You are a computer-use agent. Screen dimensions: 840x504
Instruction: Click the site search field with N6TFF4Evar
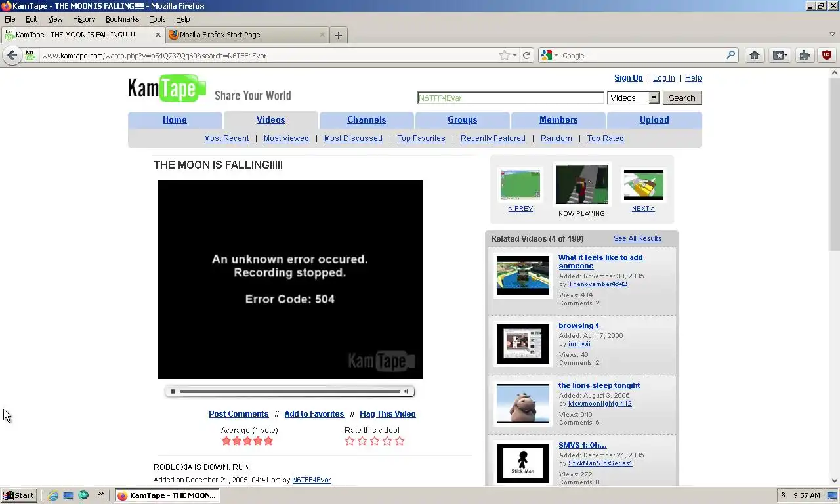[511, 98]
